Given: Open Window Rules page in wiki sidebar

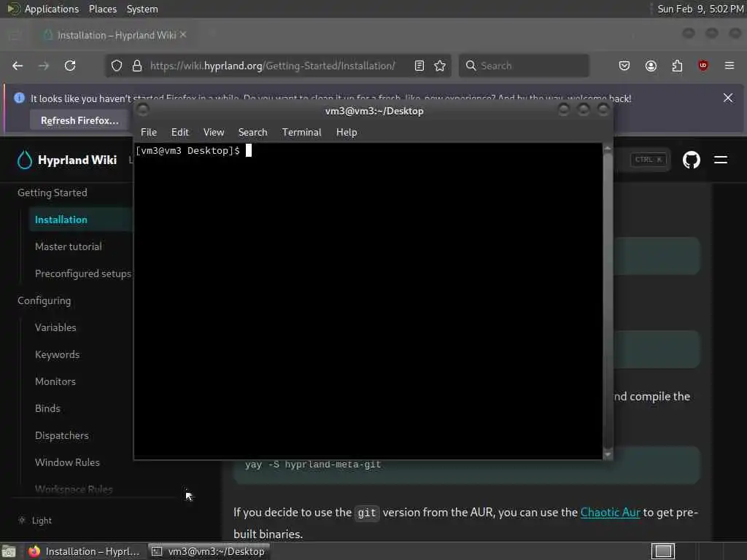Looking at the screenshot, I should coord(67,462).
